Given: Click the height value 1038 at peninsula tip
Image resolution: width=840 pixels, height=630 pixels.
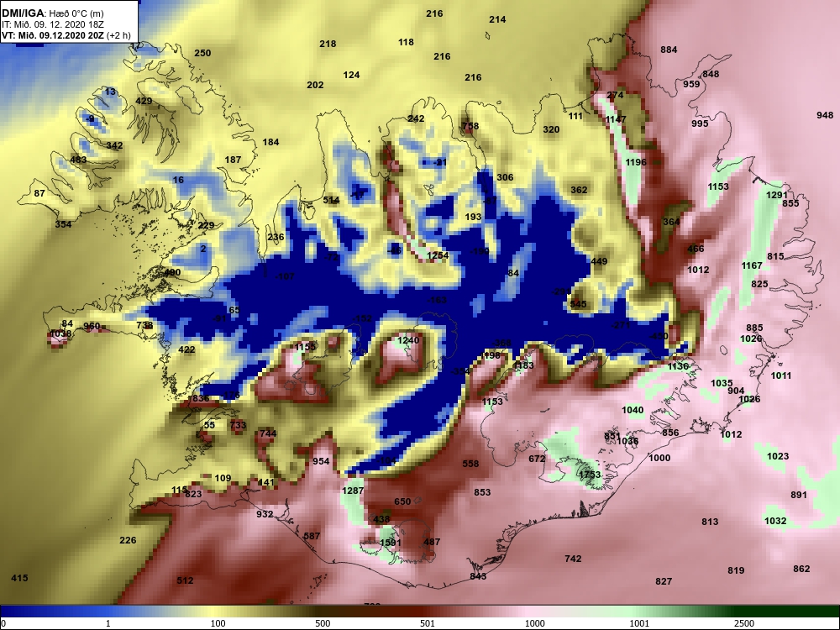Looking at the screenshot, I should [x=60, y=334].
